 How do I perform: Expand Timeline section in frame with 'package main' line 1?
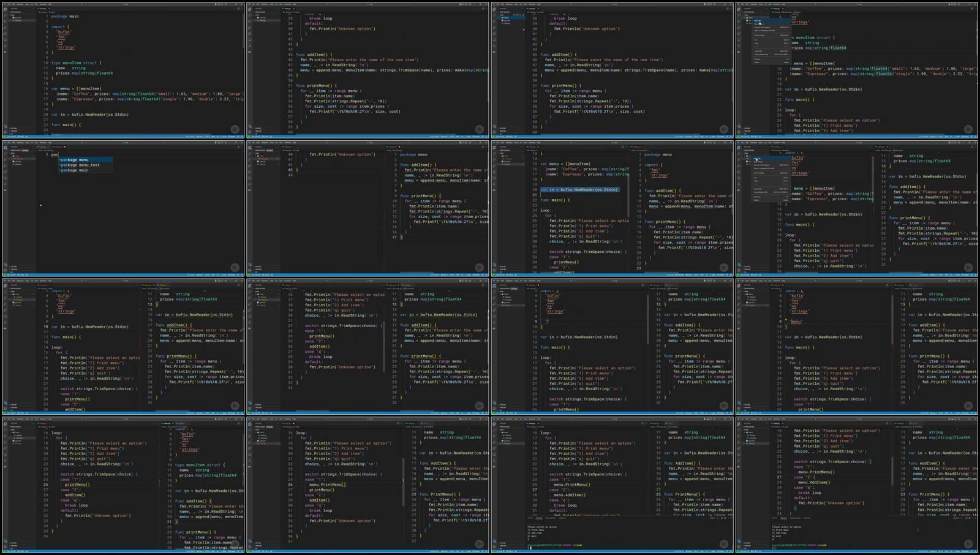pos(13,130)
